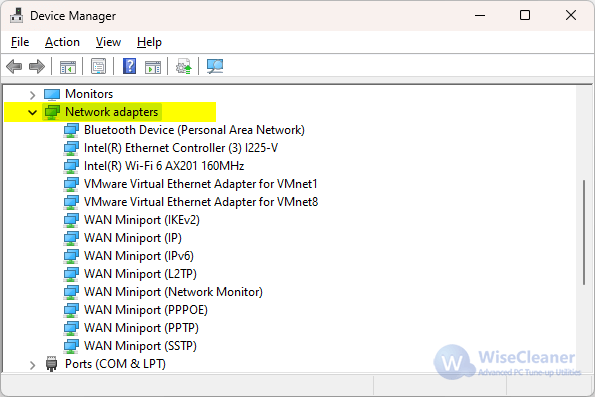The image size is (595, 397).
Task: Click Scan for hardware changes icon
Action: (215, 66)
